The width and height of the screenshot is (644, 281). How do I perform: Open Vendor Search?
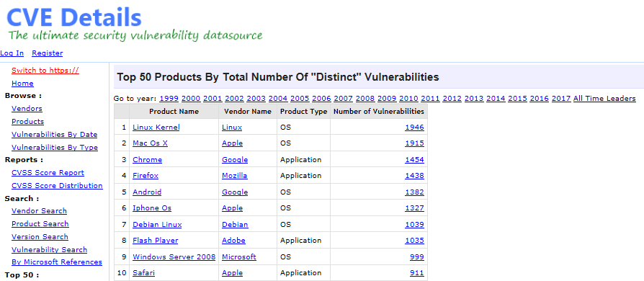(39, 210)
